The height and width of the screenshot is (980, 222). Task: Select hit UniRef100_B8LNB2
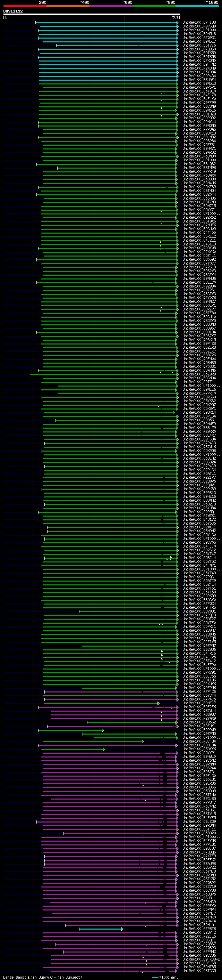[199, 137]
